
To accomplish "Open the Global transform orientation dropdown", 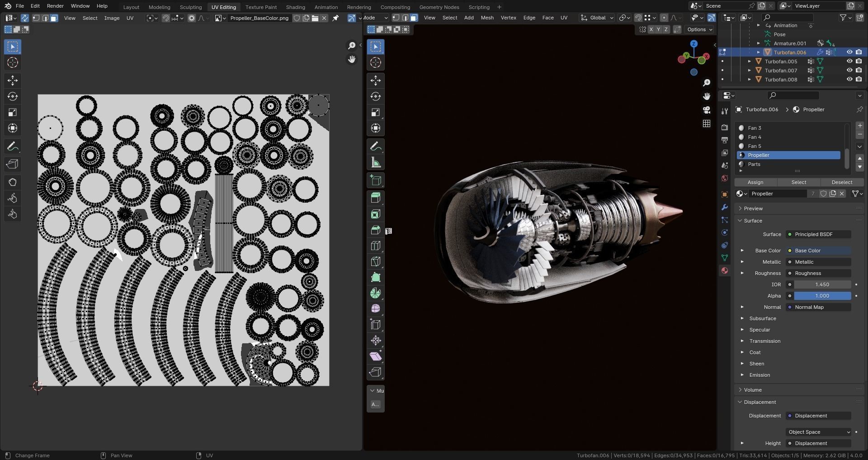I will (x=597, y=18).
